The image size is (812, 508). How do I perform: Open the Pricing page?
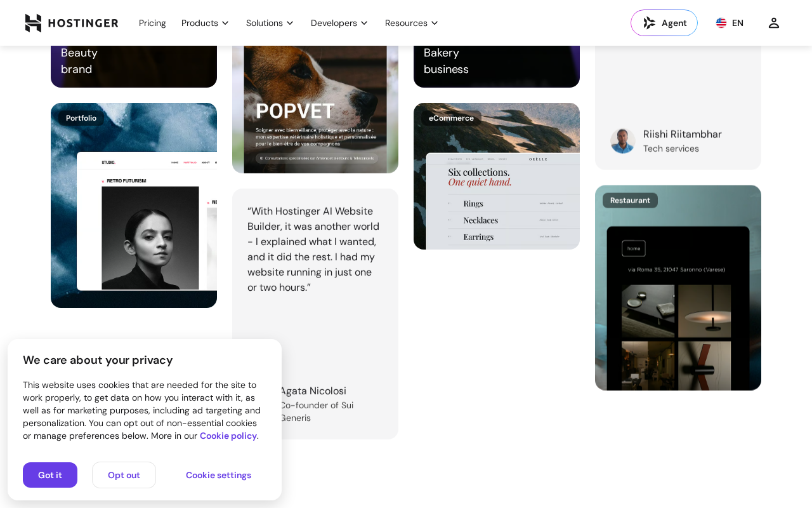click(152, 23)
